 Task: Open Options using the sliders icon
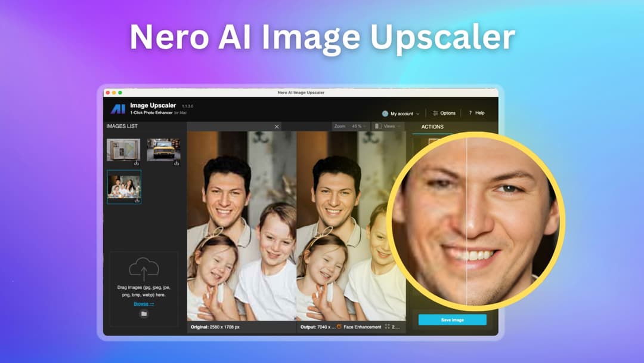[x=436, y=113]
